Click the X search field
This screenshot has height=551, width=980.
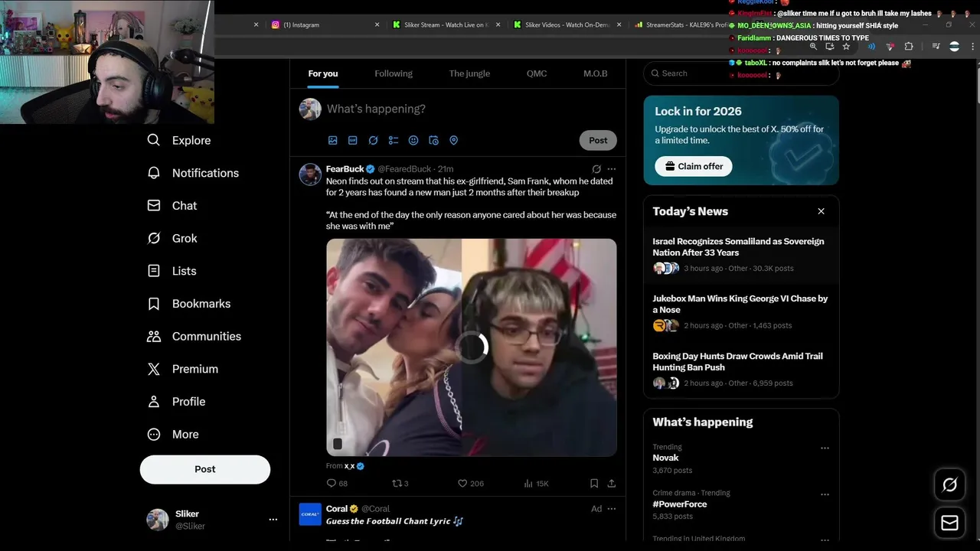point(741,73)
